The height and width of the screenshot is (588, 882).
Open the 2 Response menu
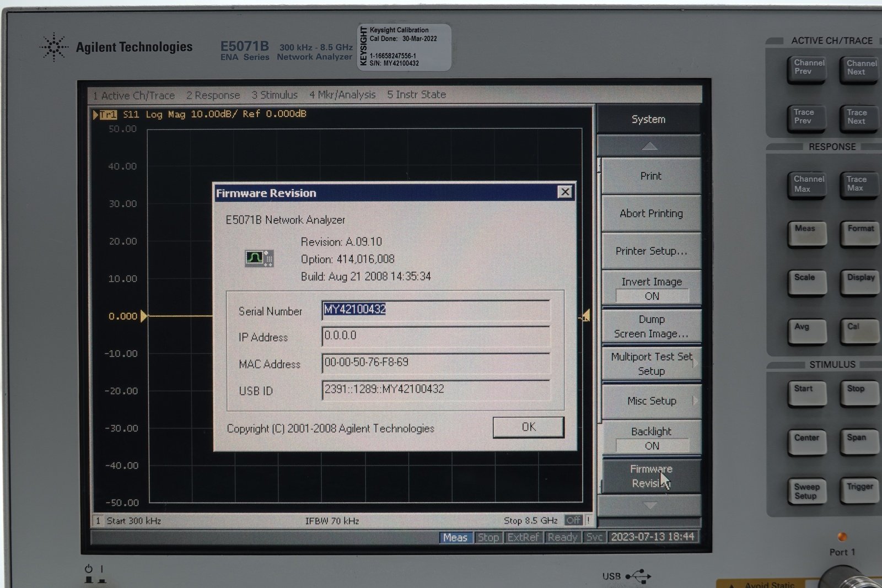pyautogui.click(x=213, y=95)
